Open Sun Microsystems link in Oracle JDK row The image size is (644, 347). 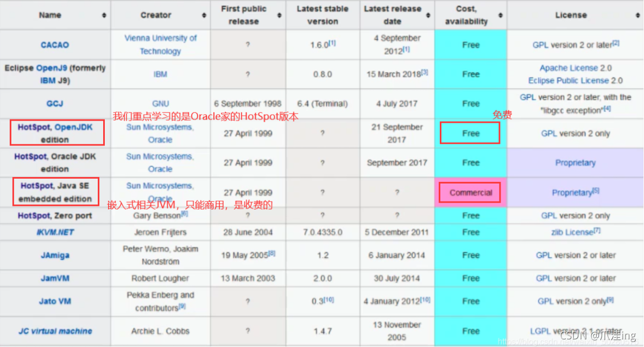click(160, 156)
